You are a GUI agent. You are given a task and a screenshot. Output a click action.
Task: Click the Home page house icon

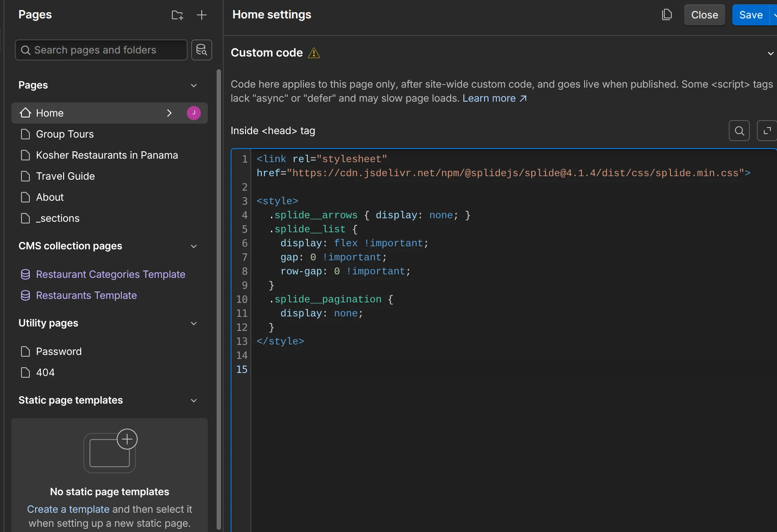tap(25, 113)
